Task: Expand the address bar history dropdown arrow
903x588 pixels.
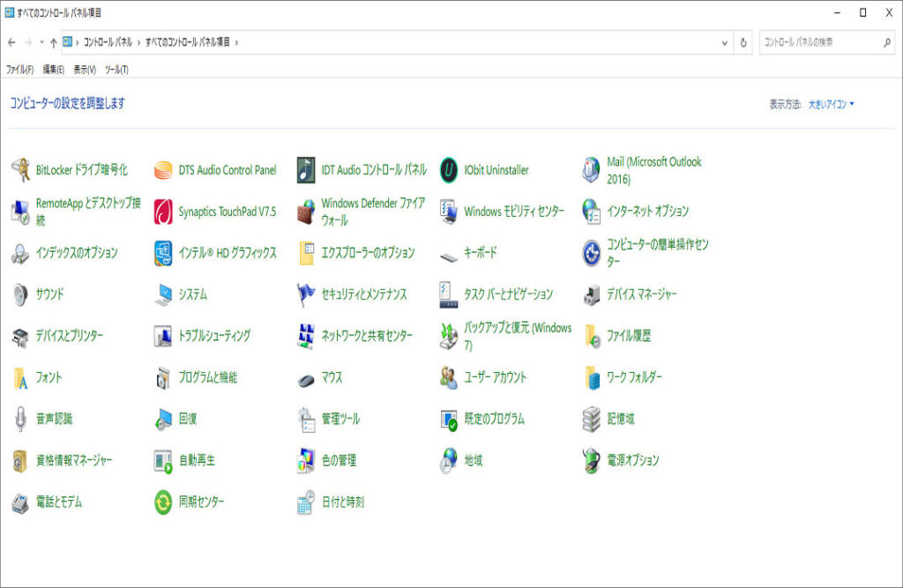Action: pos(725,42)
